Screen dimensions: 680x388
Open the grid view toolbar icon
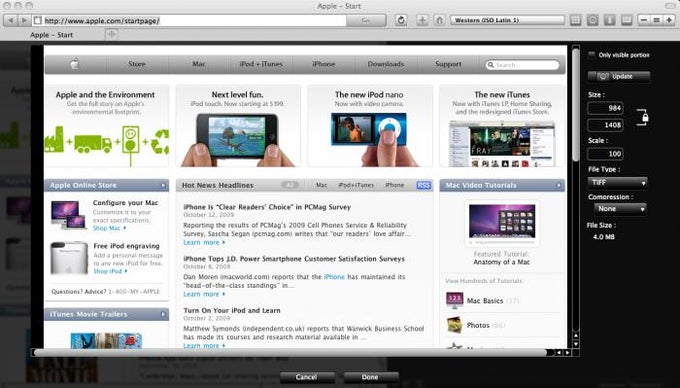click(x=575, y=20)
